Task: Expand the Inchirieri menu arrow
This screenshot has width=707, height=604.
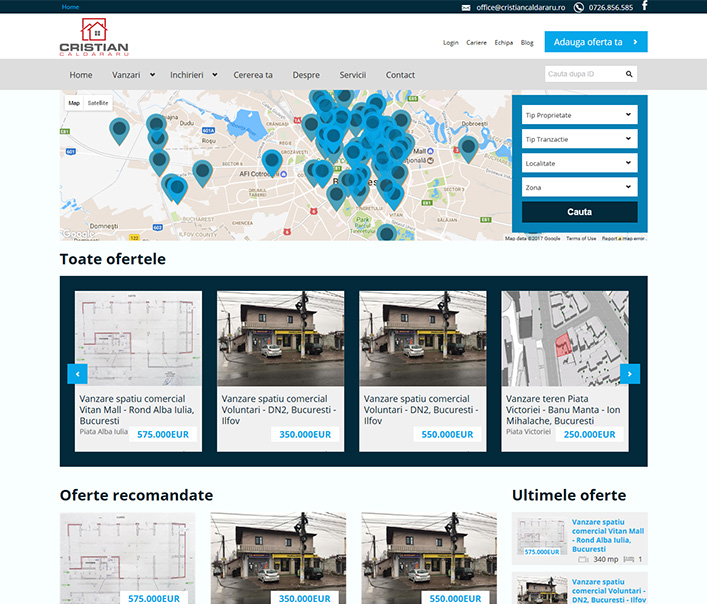Action: [215, 75]
